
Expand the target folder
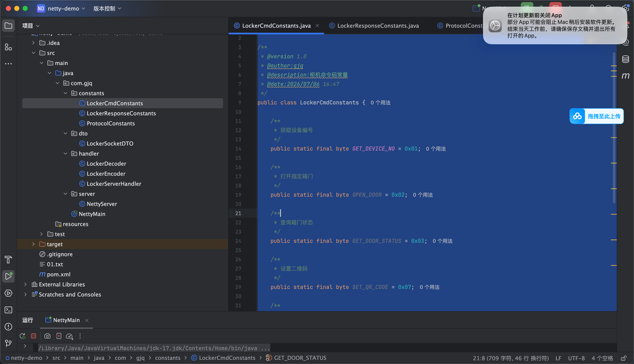(34, 244)
